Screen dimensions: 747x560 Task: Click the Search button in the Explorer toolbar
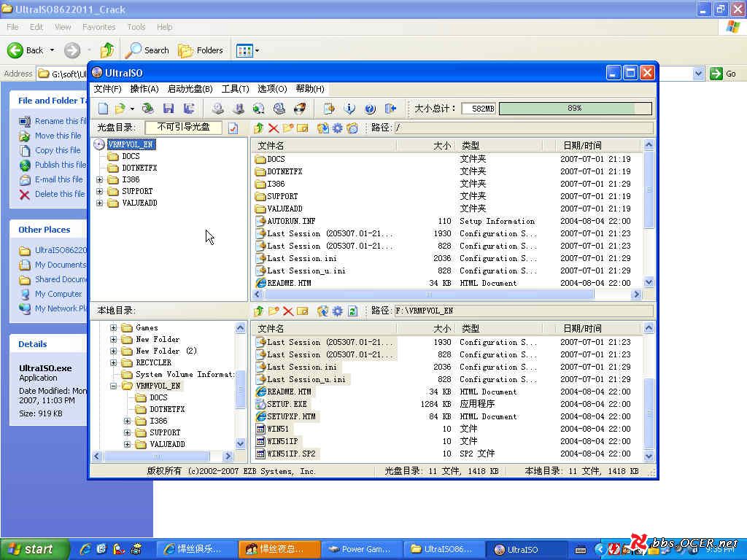(x=147, y=50)
